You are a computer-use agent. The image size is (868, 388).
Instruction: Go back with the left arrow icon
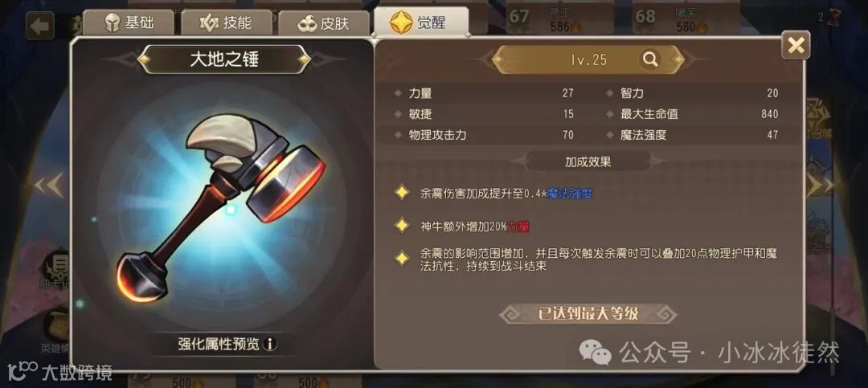[40, 27]
